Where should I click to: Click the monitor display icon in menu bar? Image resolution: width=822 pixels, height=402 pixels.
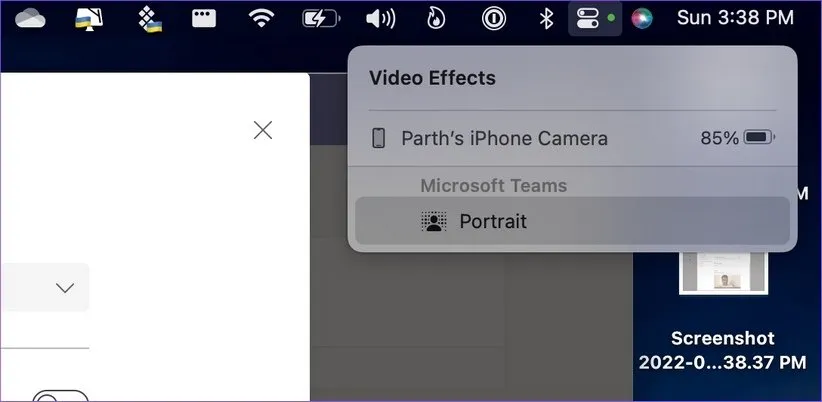[89, 19]
